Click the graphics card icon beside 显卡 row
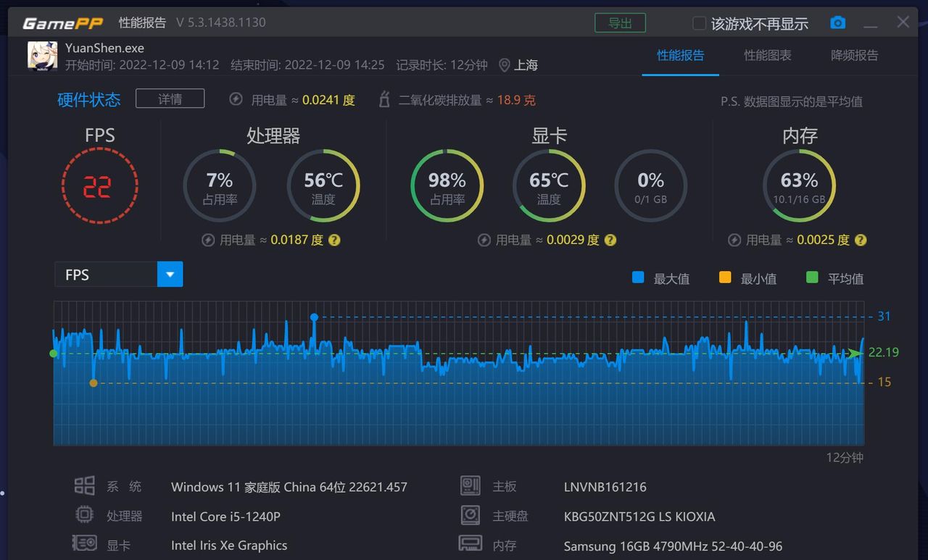The image size is (928, 560). pos(84,544)
